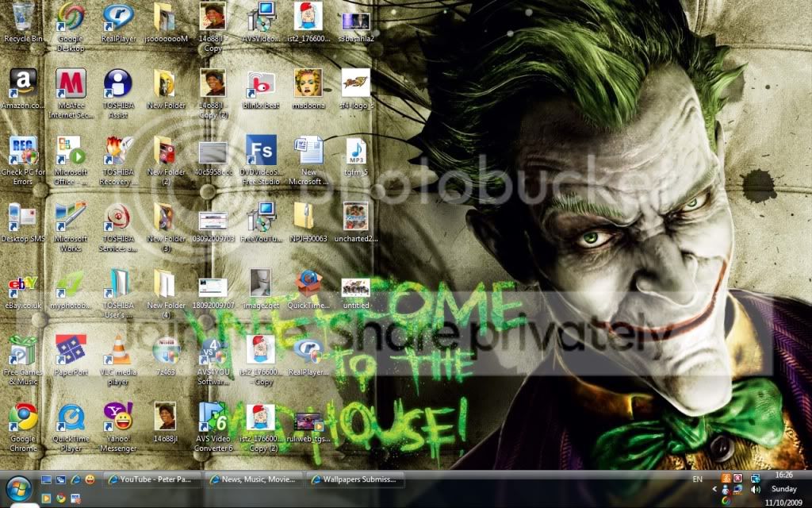
Task: Launch the myphotob... shortcut icon
Action: (71, 289)
